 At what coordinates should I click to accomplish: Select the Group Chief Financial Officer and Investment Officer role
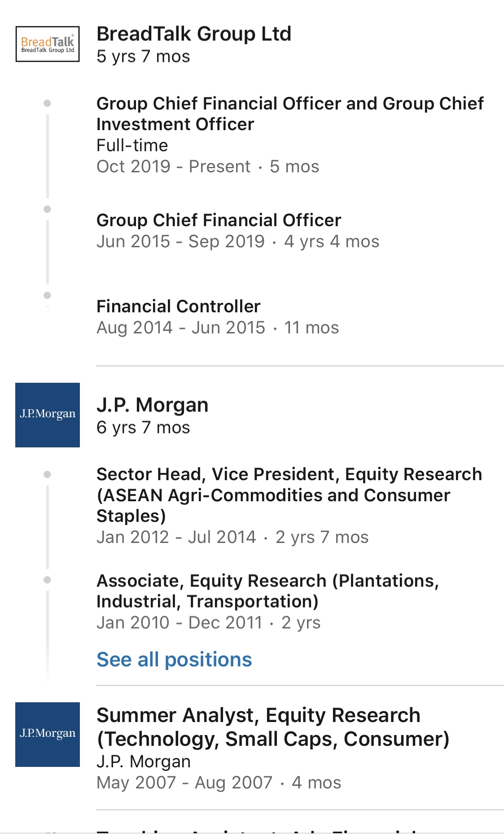[x=290, y=114]
